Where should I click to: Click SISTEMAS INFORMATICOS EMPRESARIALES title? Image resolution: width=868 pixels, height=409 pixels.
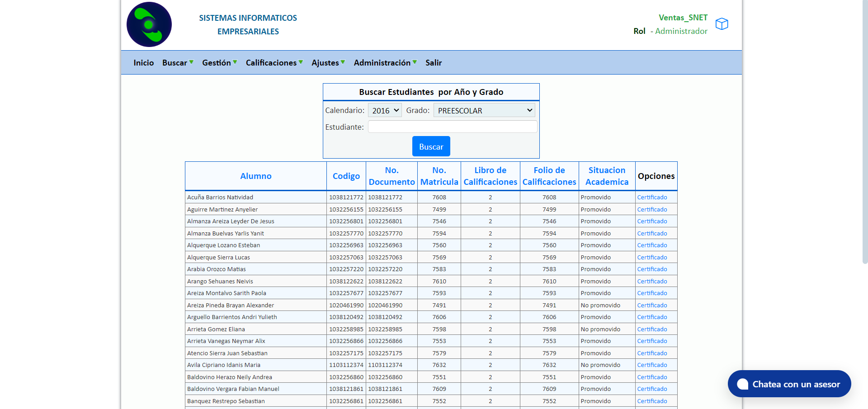point(248,25)
